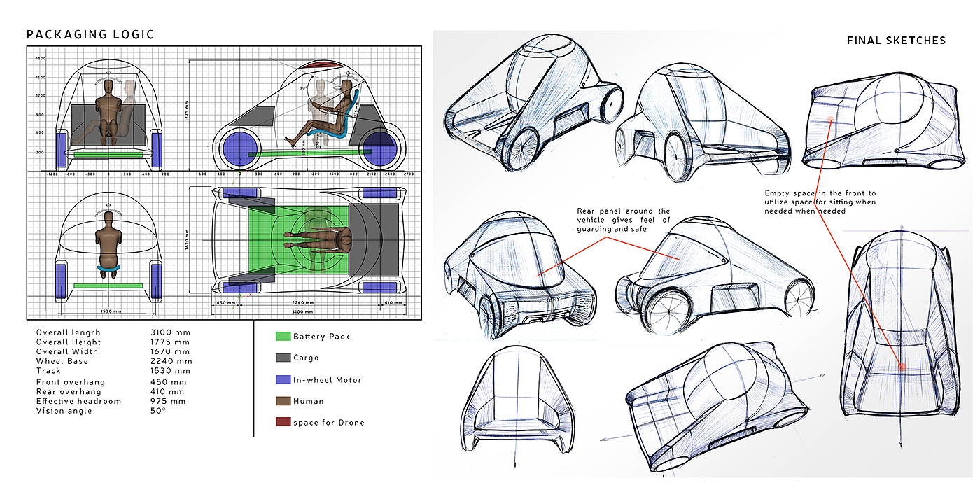Click the 'Track' spec label
The width and height of the screenshot is (980, 490).
click(48, 371)
